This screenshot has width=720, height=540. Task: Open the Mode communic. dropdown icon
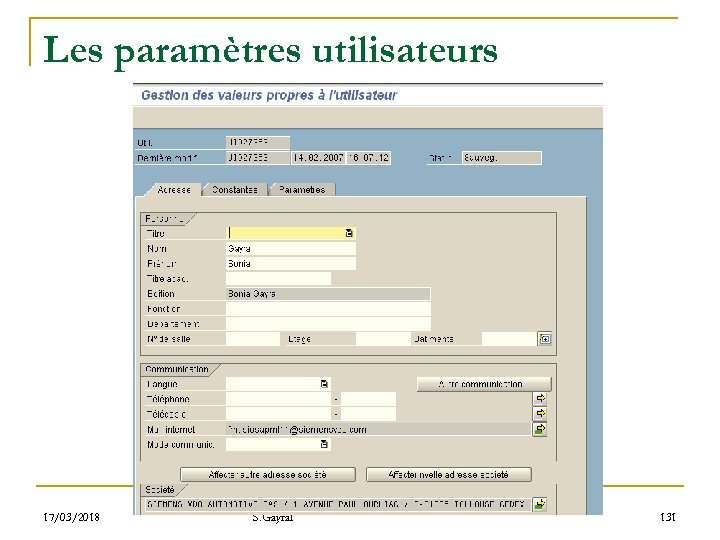(324, 444)
